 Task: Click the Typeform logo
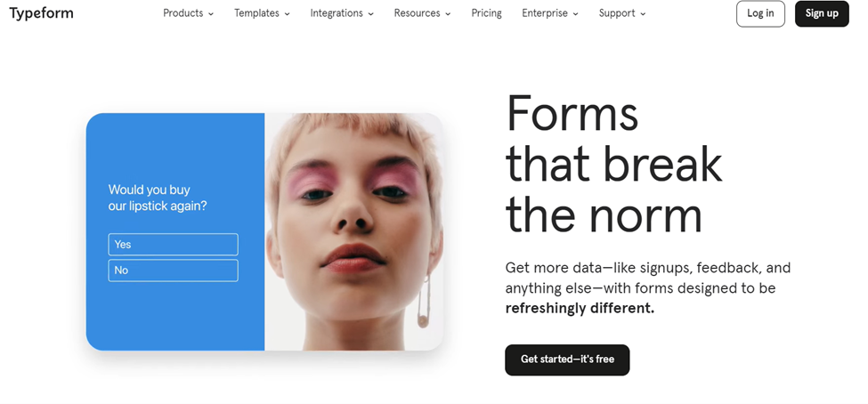pos(41,13)
